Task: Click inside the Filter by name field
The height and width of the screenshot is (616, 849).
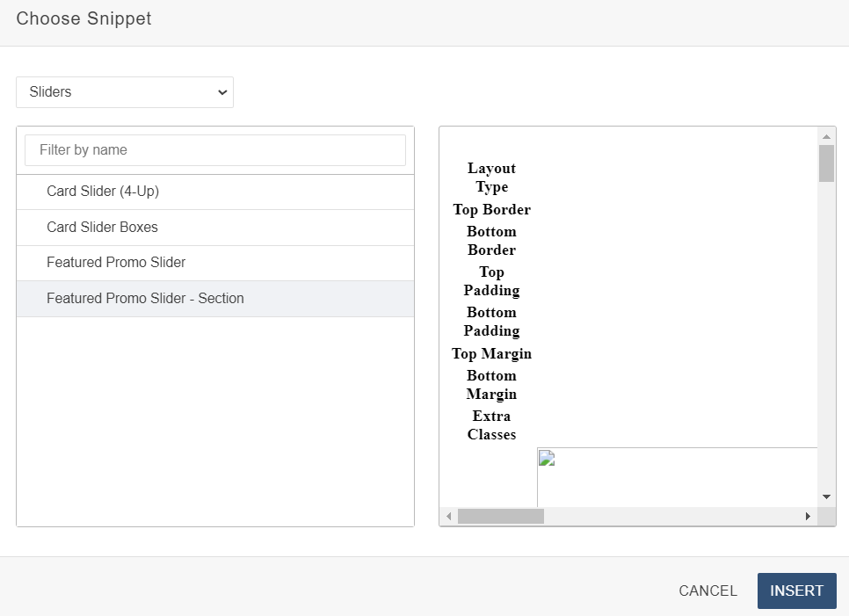Action: point(214,149)
